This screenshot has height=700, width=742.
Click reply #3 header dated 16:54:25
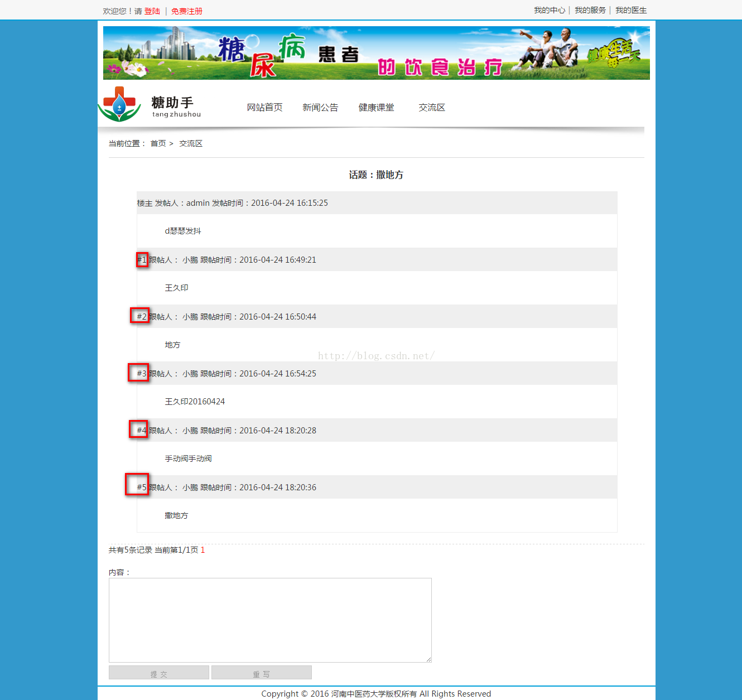pos(377,374)
